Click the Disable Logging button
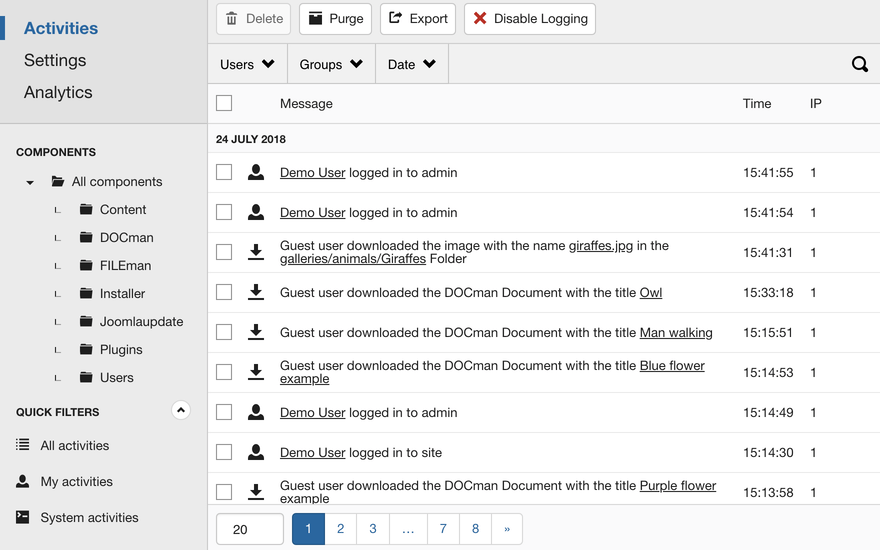 click(x=529, y=19)
